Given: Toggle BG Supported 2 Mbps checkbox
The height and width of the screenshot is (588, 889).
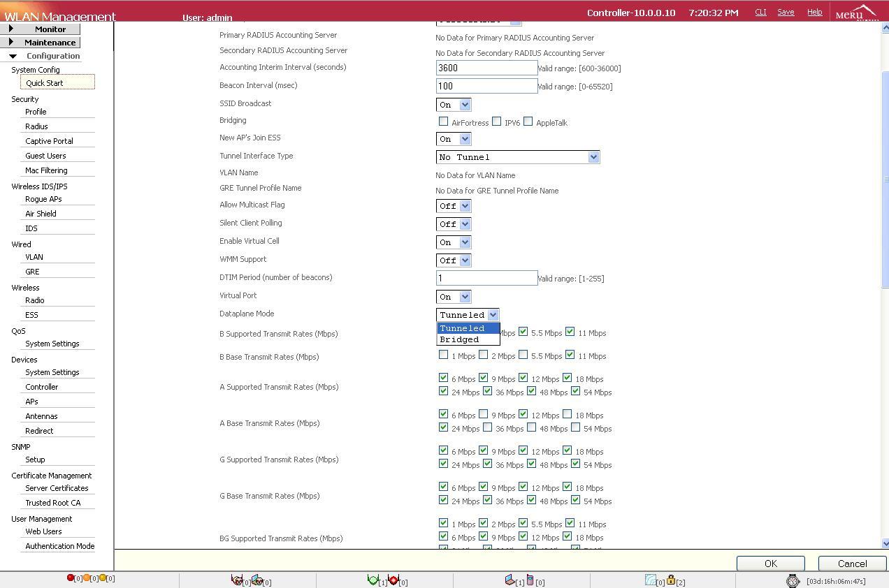Looking at the screenshot, I should tap(483, 523).
